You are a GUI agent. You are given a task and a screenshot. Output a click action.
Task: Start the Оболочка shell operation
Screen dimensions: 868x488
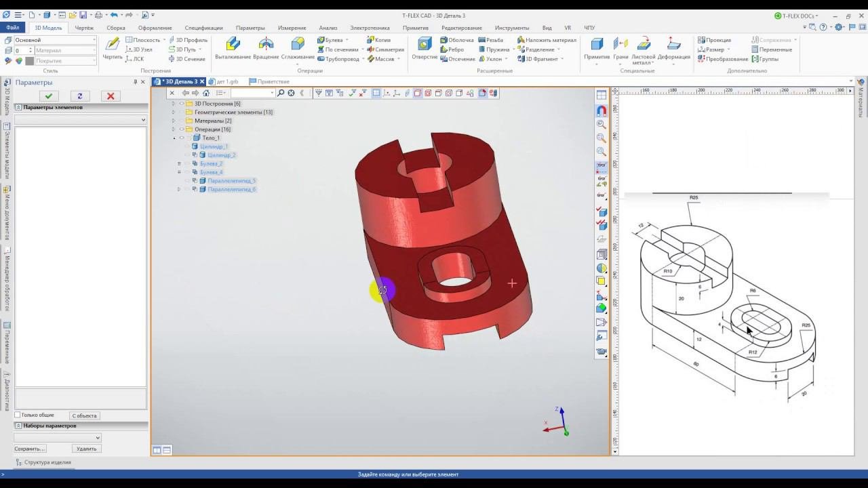click(456, 40)
